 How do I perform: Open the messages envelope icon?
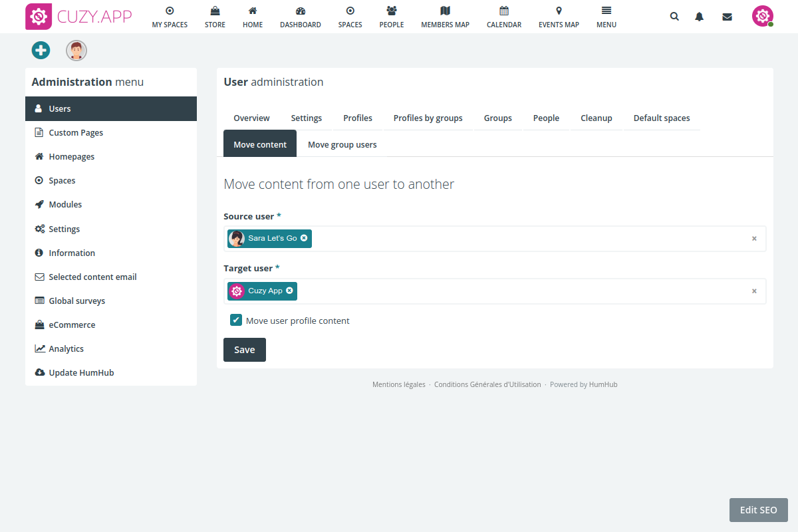[x=727, y=17]
